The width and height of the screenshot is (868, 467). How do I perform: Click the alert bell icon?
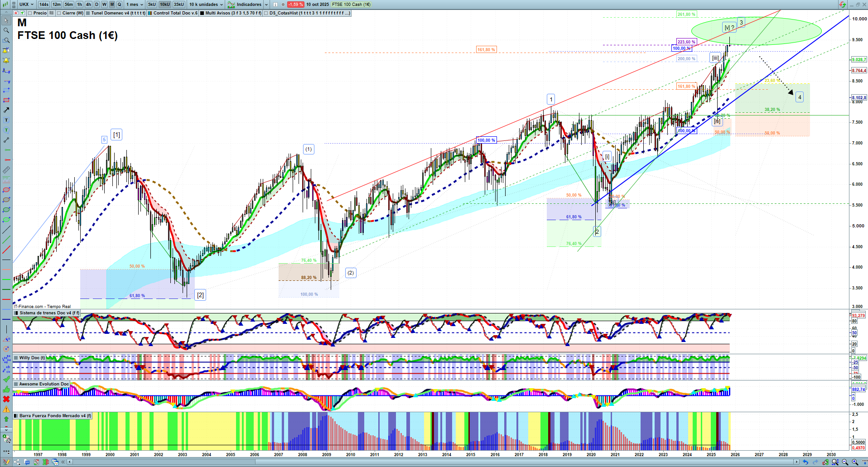click(6, 60)
